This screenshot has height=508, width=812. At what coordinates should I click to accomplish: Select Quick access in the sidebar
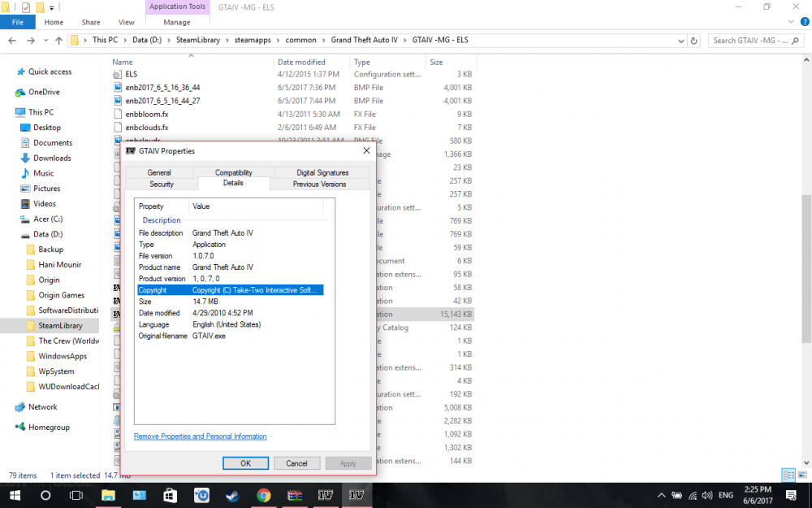point(50,72)
